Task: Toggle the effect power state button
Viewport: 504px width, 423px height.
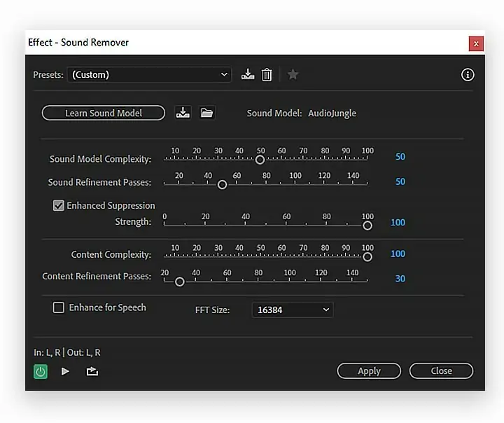Action: pos(41,372)
